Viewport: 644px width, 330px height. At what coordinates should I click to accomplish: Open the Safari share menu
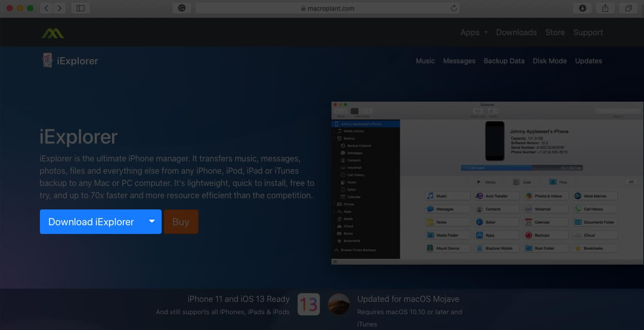pos(605,8)
